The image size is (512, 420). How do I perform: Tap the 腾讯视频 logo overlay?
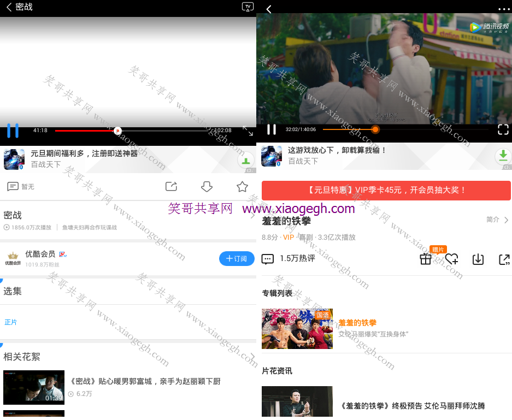[489, 27]
